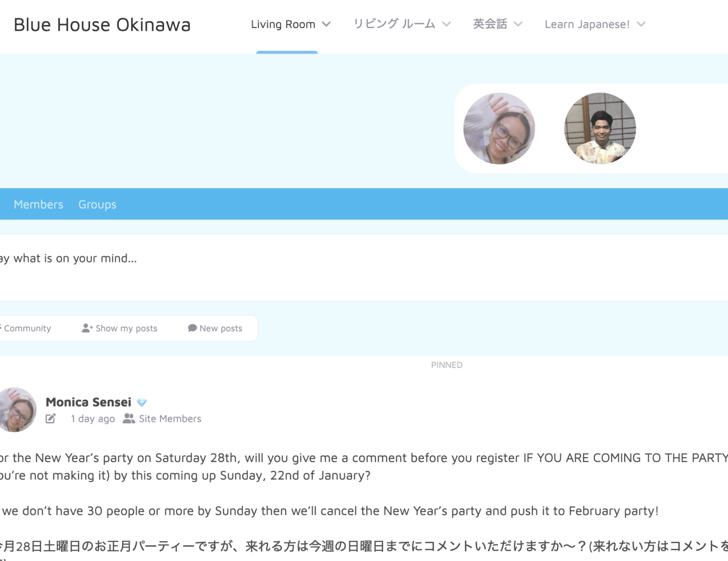The image size is (728, 561).
Task: Expand the リビング ルーム menu chevron
Action: coord(446,24)
